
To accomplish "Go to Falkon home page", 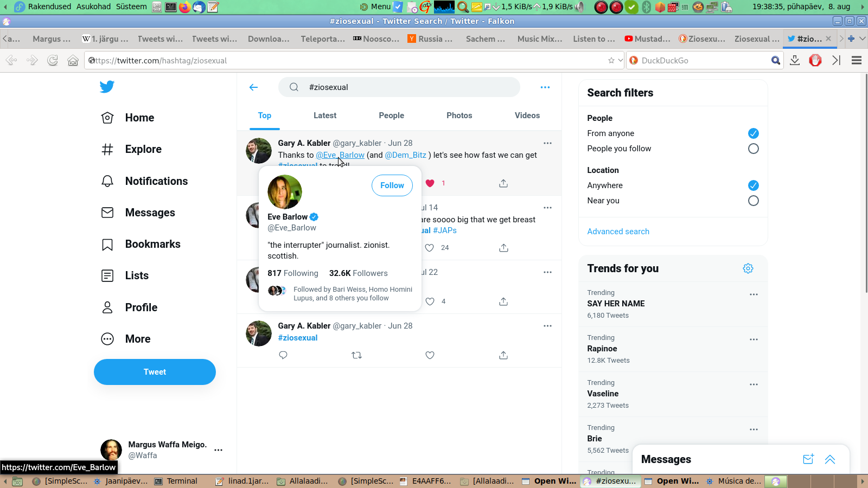I will click(73, 60).
